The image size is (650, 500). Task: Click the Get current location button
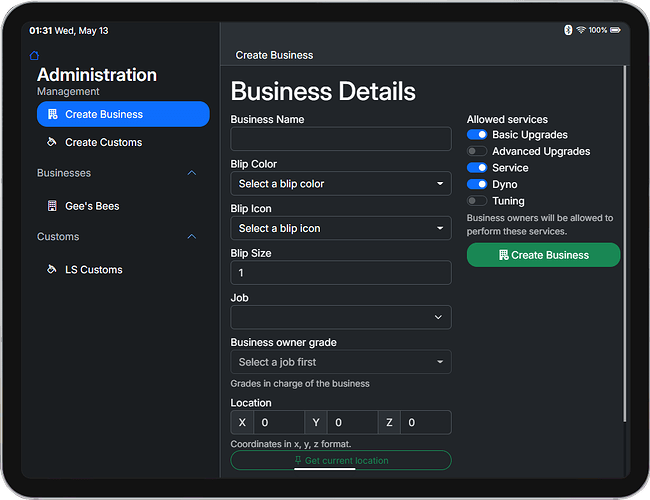coord(341,460)
